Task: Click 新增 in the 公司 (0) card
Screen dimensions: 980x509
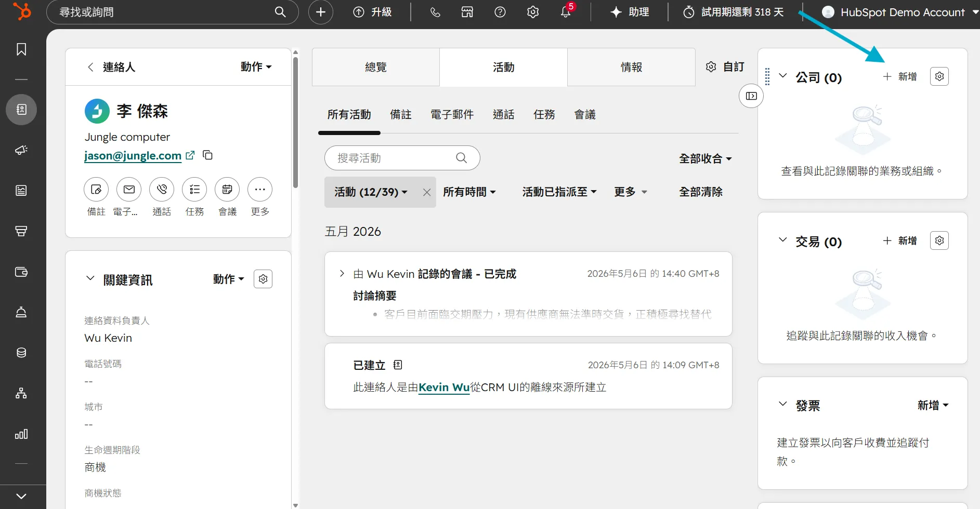Action: pos(900,76)
